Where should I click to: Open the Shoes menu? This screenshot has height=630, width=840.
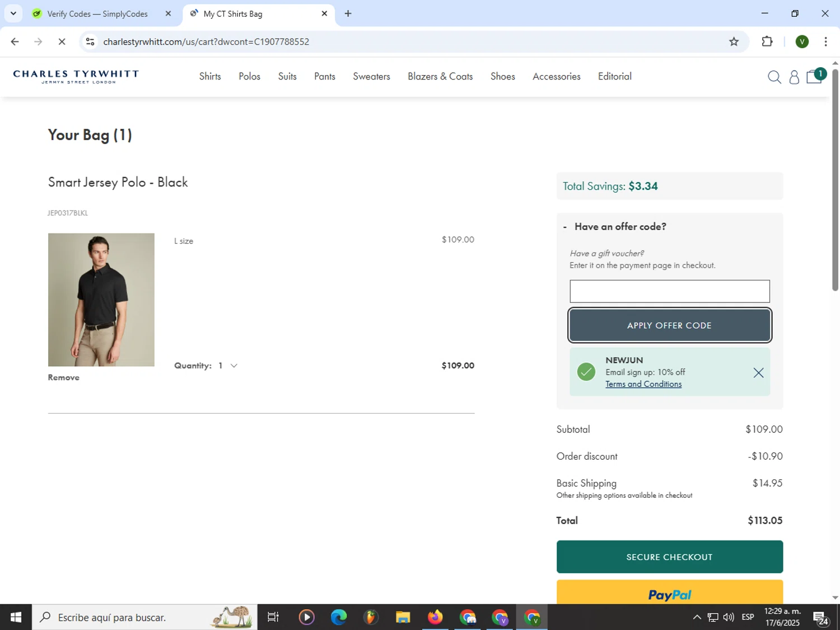coord(503,76)
